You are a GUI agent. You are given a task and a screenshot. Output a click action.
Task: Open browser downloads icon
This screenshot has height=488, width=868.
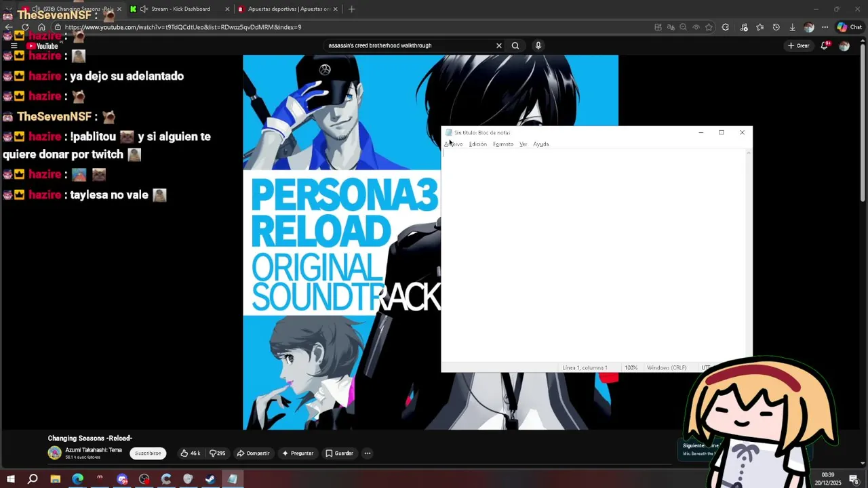(792, 27)
